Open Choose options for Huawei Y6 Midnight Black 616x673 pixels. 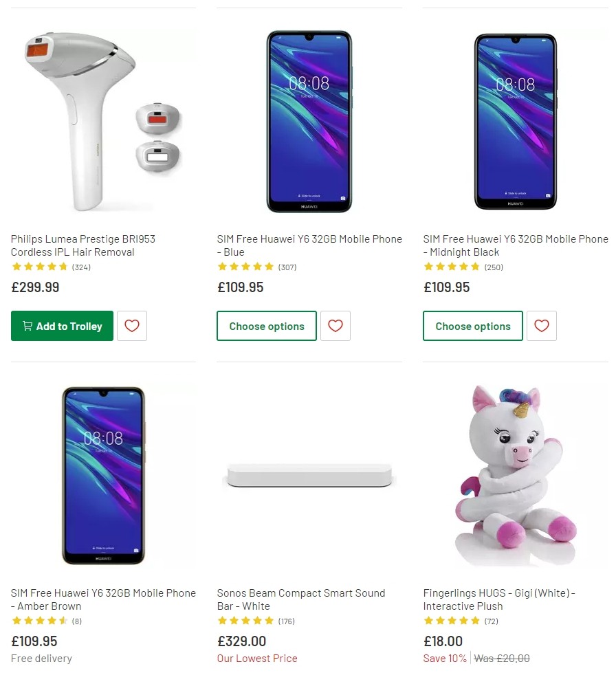[472, 326]
